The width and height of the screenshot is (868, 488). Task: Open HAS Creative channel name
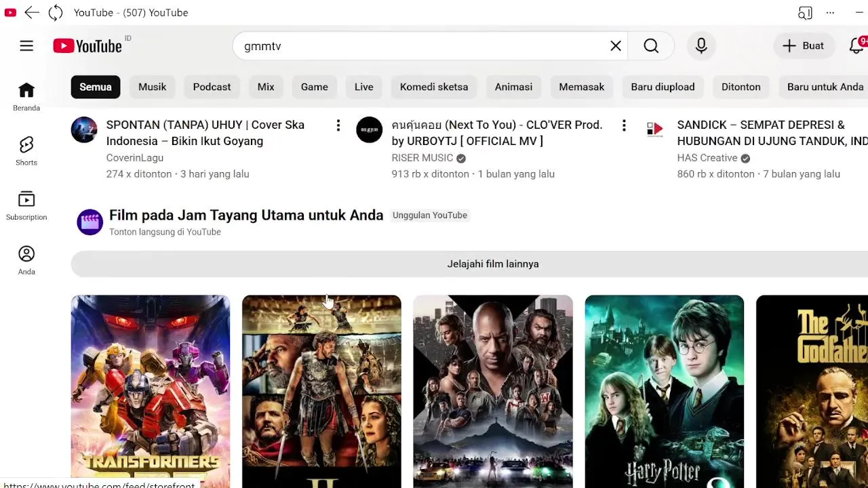point(707,158)
